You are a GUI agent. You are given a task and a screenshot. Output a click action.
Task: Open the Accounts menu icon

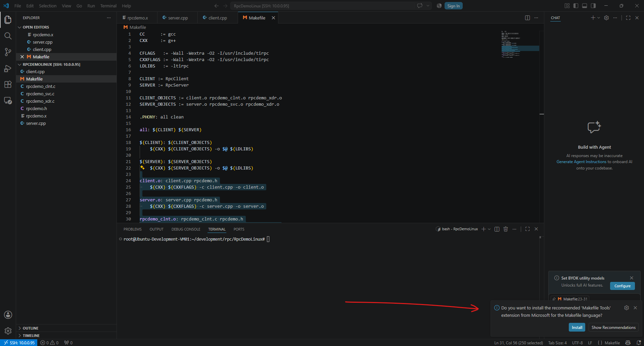[8, 315]
